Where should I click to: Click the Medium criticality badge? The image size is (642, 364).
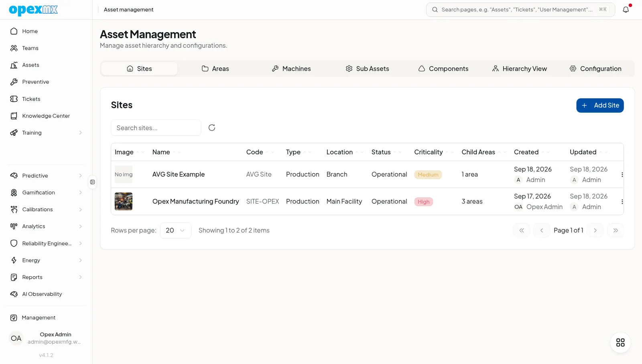coord(428,175)
